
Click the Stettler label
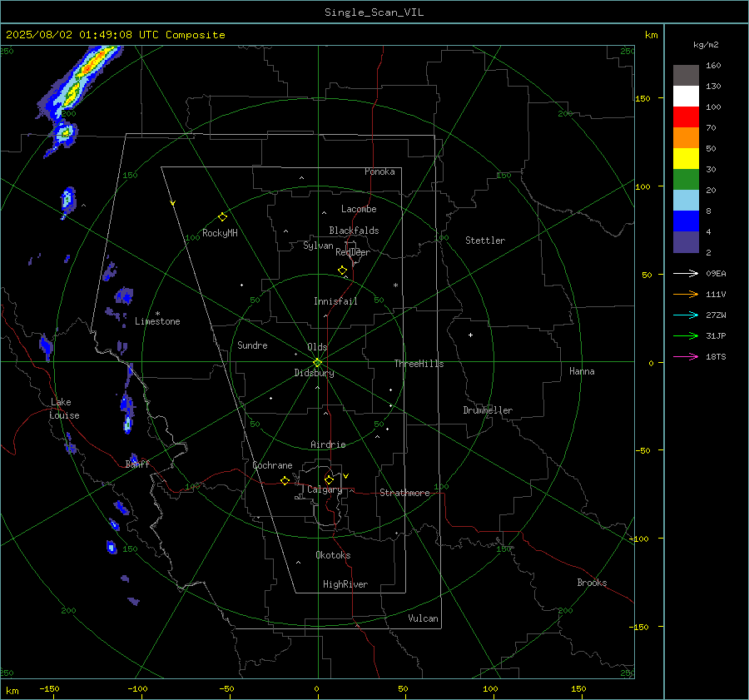[x=485, y=241]
